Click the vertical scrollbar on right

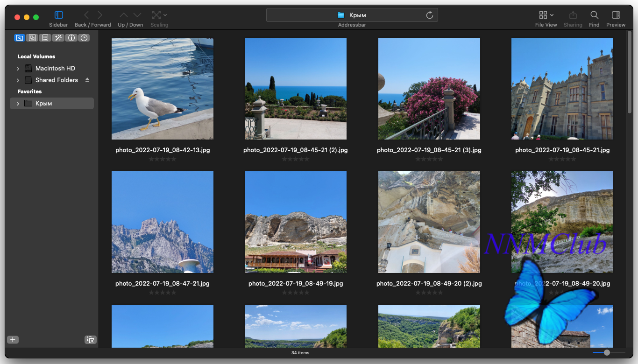630,73
